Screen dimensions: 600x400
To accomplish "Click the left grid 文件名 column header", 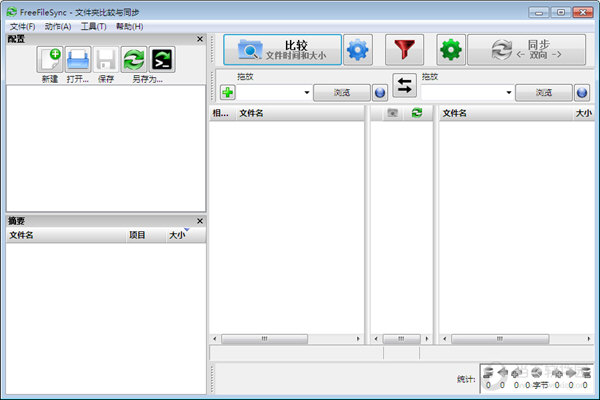I will point(300,113).
